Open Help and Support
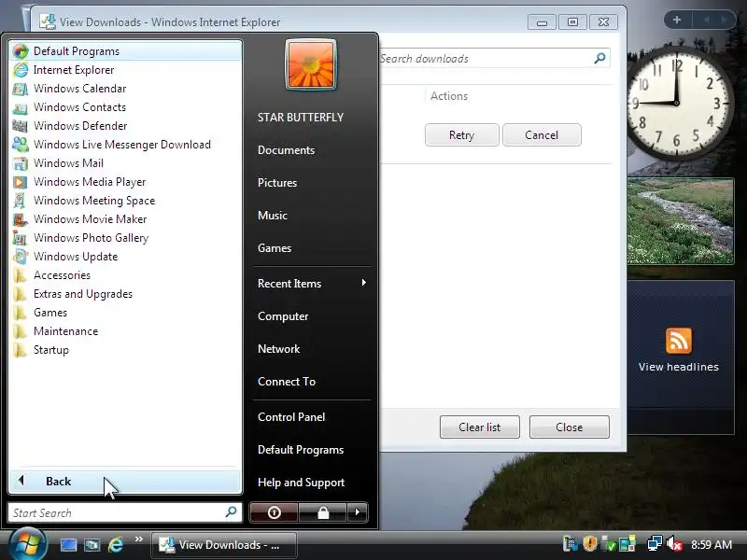 (301, 483)
